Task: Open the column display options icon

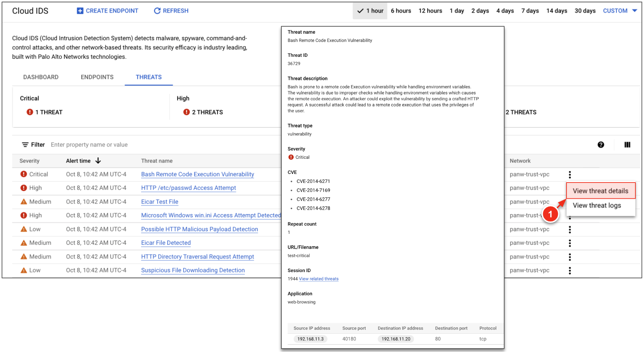Action: pyautogui.click(x=627, y=145)
